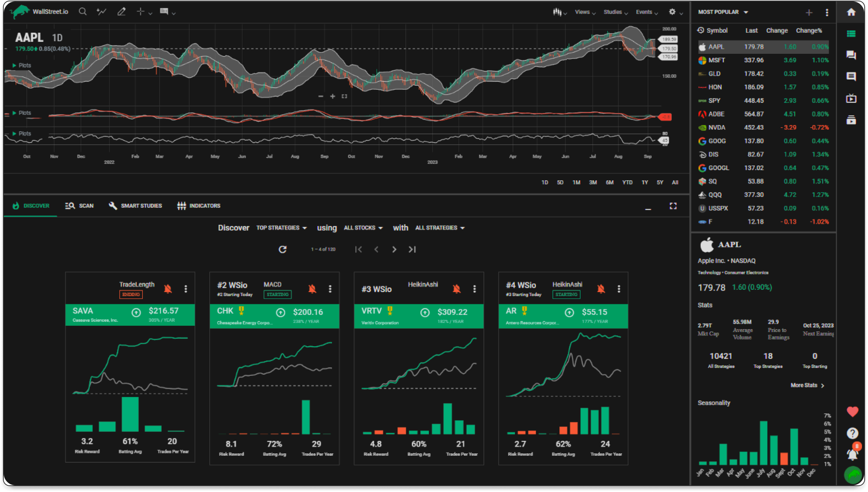Select the NVDA row in watchlist
The height and width of the screenshot is (492, 868).
(763, 127)
